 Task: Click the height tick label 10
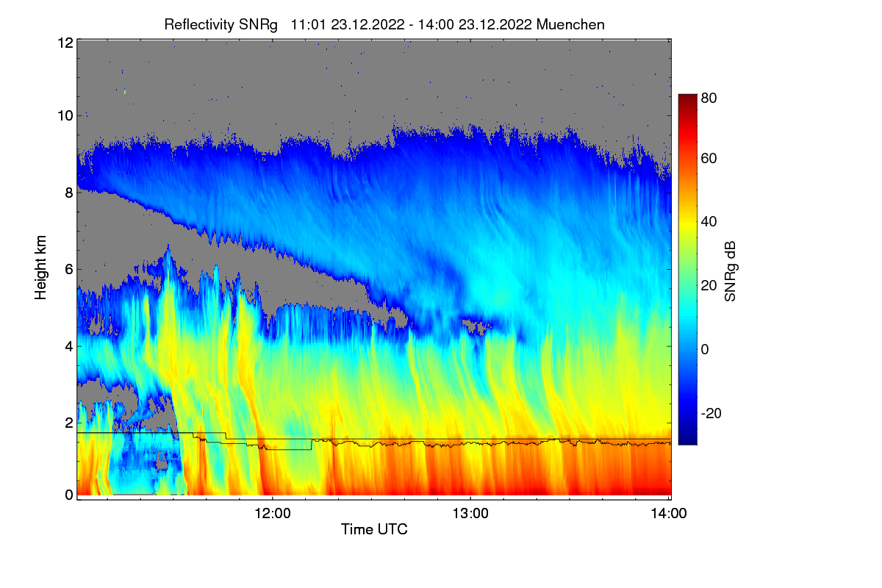[x=65, y=115]
